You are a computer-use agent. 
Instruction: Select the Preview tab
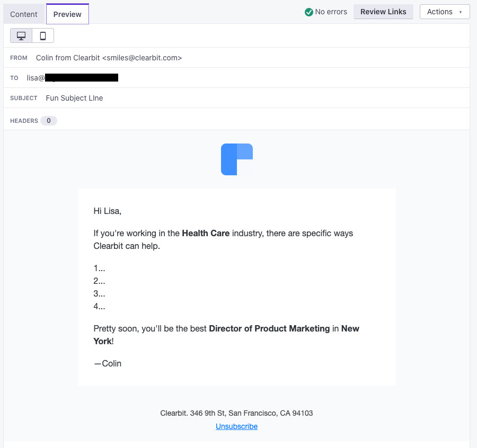tap(67, 14)
